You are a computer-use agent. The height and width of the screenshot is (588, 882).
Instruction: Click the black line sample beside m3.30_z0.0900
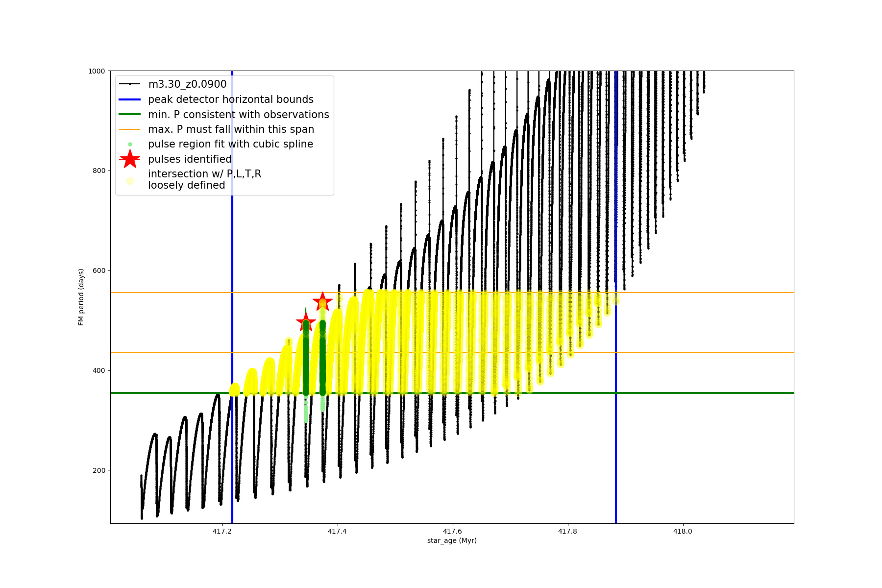coord(130,84)
